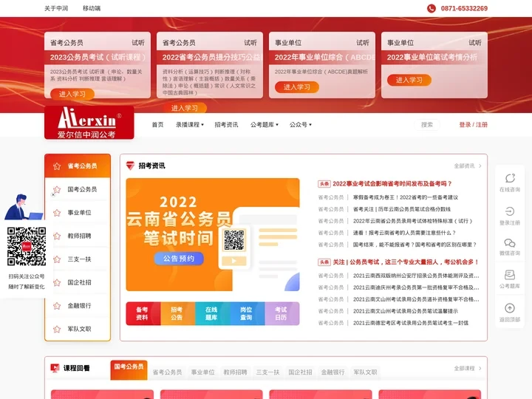Click 进入学习 on 2023公务员考试 card

click(72, 94)
